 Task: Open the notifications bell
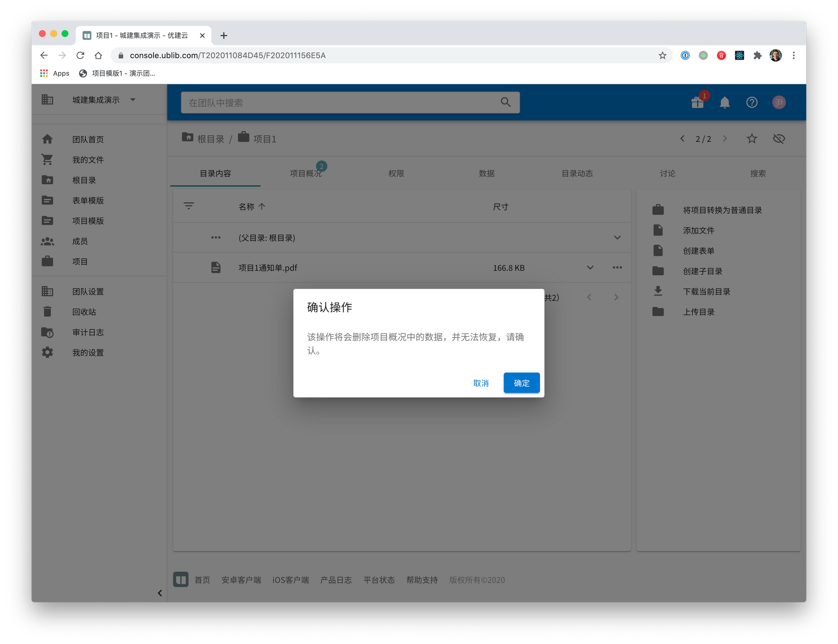[724, 102]
